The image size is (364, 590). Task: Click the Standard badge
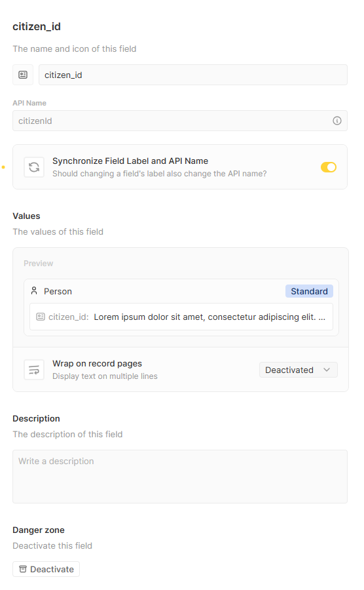coord(309,291)
